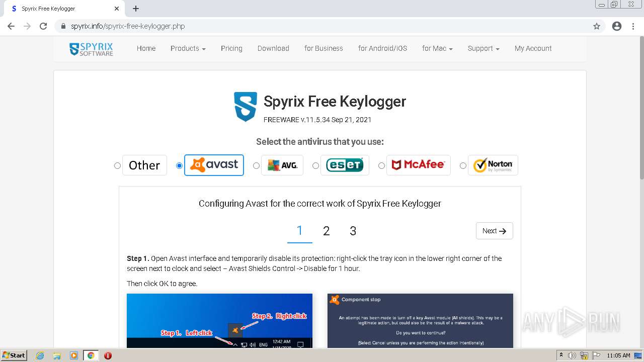Select the Other antivirus radio button
The image size is (644, 362).
tap(117, 165)
